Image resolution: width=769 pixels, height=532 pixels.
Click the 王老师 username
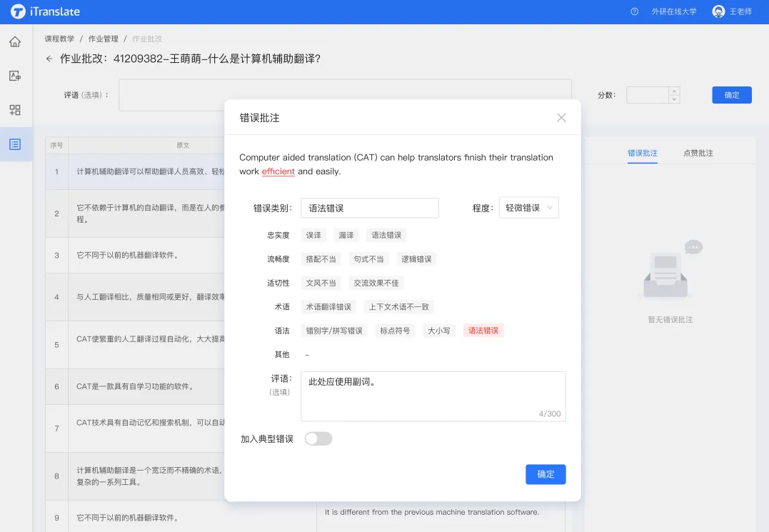click(x=740, y=11)
